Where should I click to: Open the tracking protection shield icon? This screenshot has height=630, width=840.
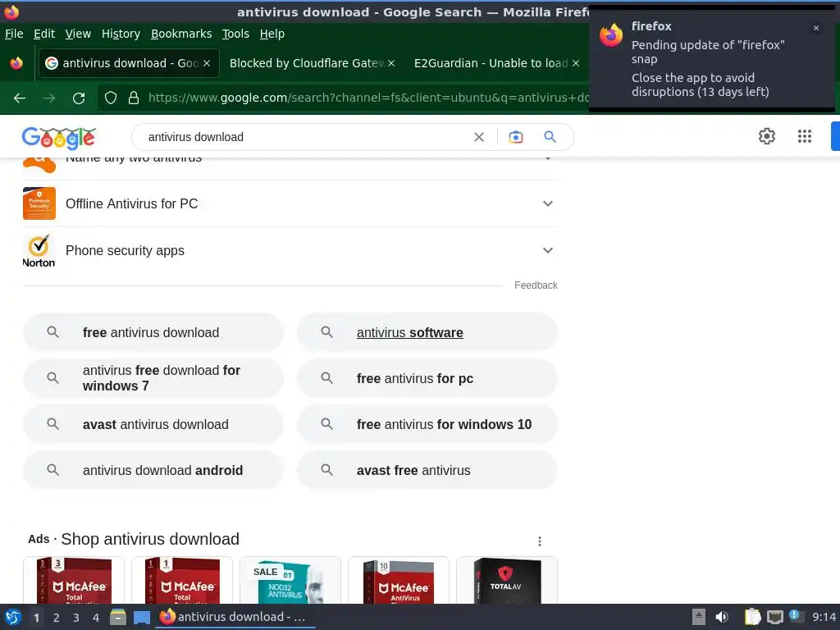pyautogui.click(x=111, y=98)
